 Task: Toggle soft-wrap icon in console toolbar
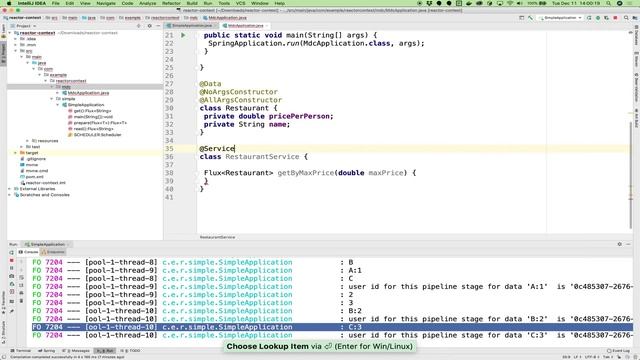point(21,277)
